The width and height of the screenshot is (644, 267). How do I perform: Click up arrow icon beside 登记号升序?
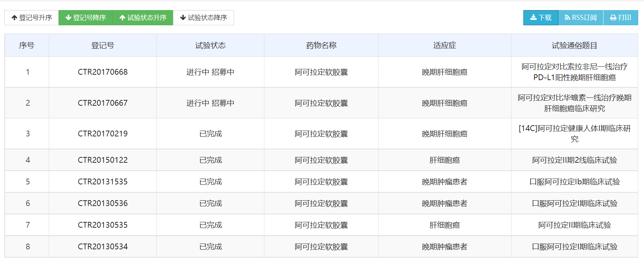point(14,18)
